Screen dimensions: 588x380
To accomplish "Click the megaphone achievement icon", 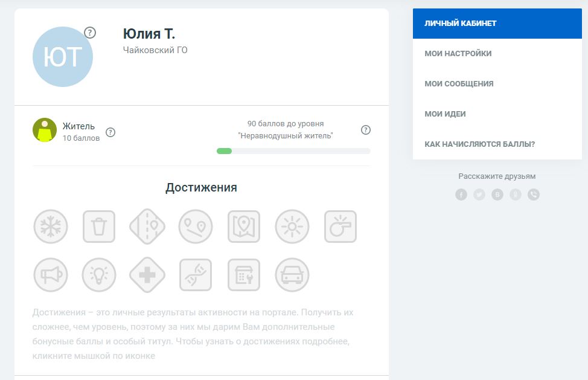I will (x=51, y=275).
